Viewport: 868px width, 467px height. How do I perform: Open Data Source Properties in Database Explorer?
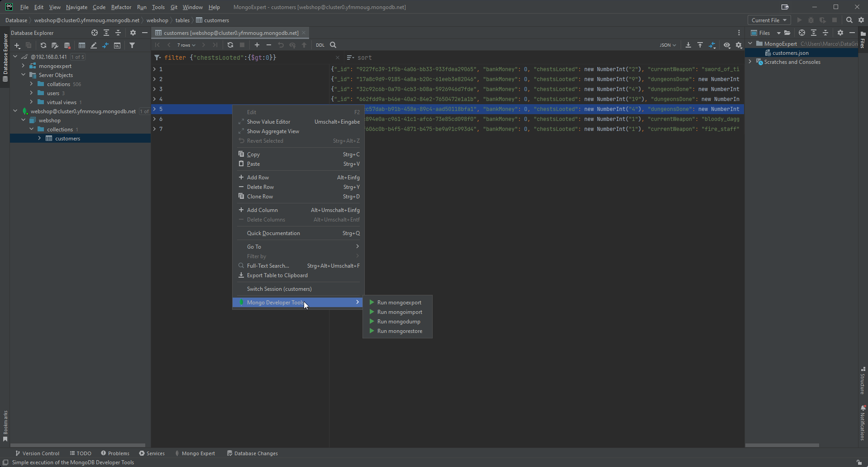point(55,45)
